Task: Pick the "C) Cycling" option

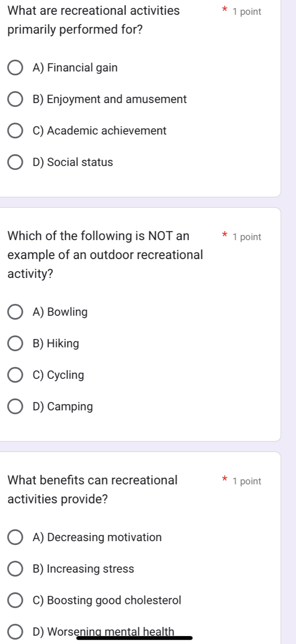Action: point(15,375)
